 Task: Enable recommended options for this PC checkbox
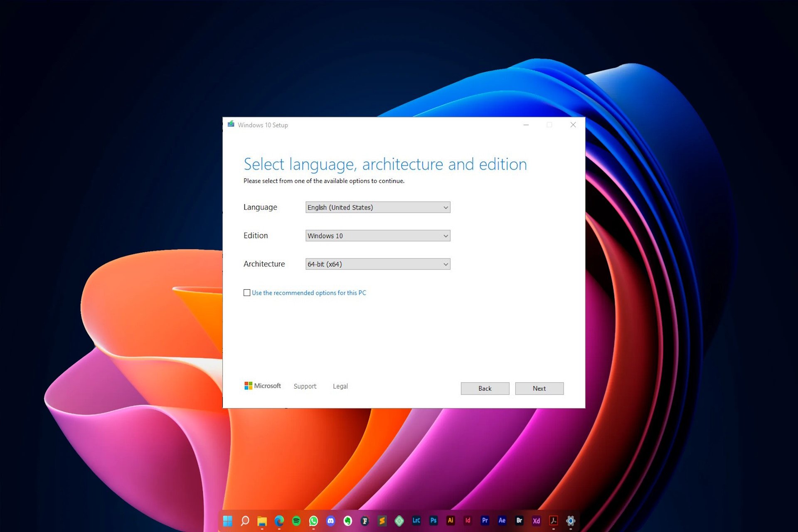tap(247, 293)
